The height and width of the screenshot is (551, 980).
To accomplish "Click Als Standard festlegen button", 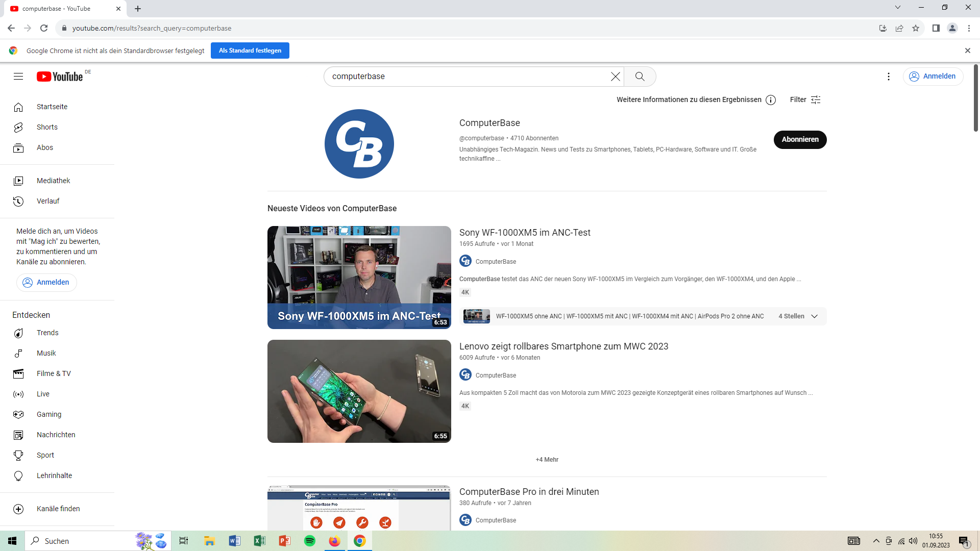I will point(250,51).
